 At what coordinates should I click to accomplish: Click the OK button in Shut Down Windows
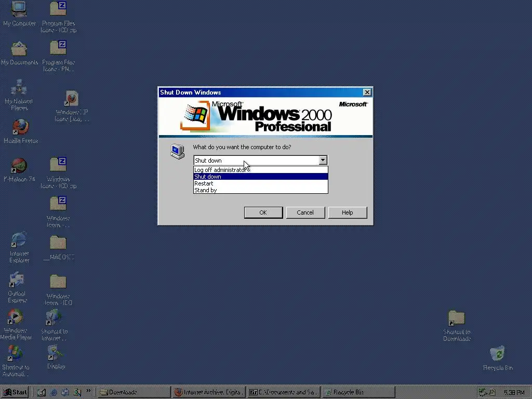(x=263, y=212)
